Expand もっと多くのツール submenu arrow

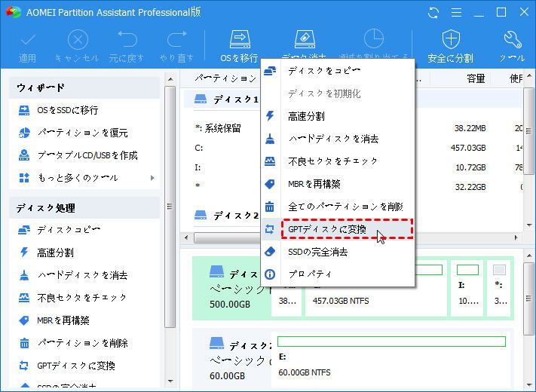(x=152, y=178)
